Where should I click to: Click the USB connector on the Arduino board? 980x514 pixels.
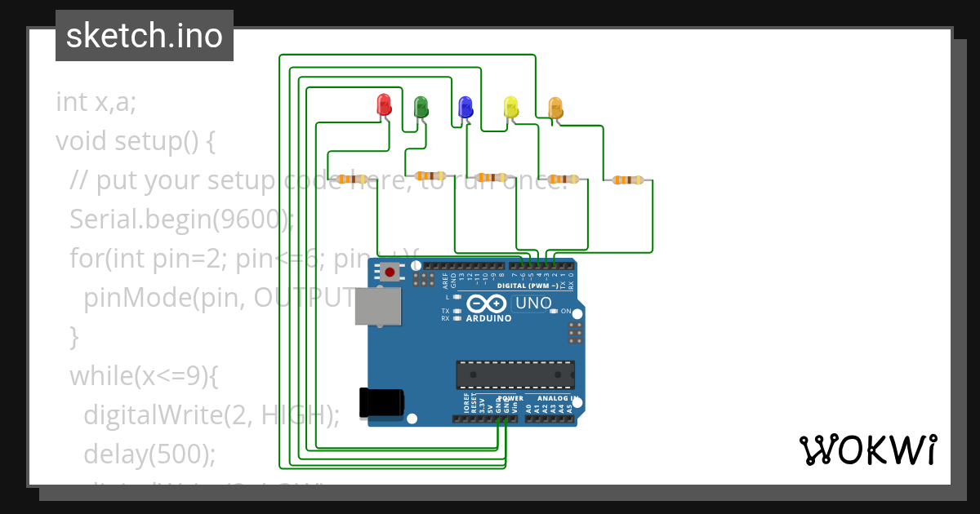click(379, 308)
